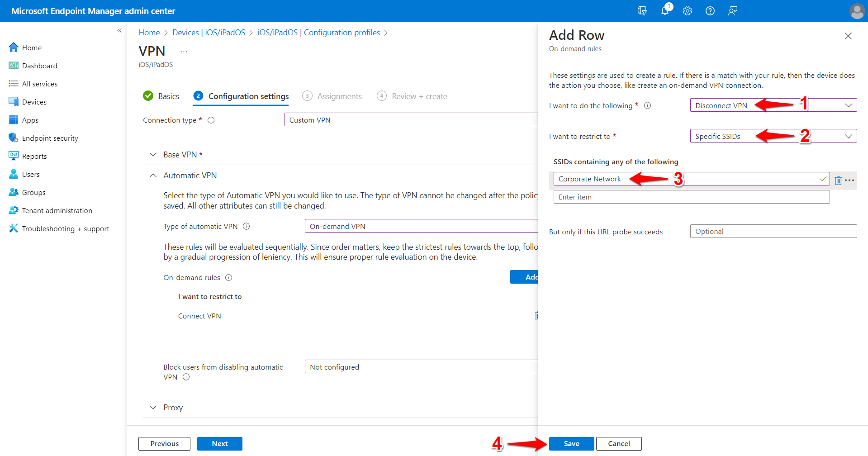
Task: Collapse the Automatic VPN section
Action: (153, 175)
